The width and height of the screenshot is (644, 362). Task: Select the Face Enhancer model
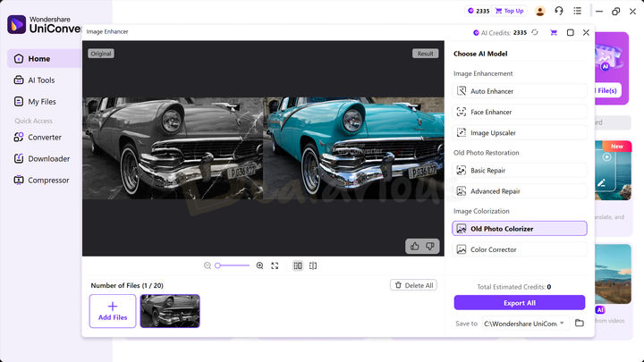point(520,112)
